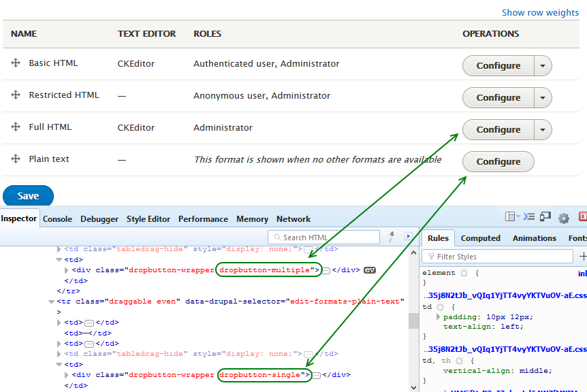This screenshot has height=392, width=587.
Task: Open Configure dropdown arrow for Basic HTML
Action: [544, 65]
